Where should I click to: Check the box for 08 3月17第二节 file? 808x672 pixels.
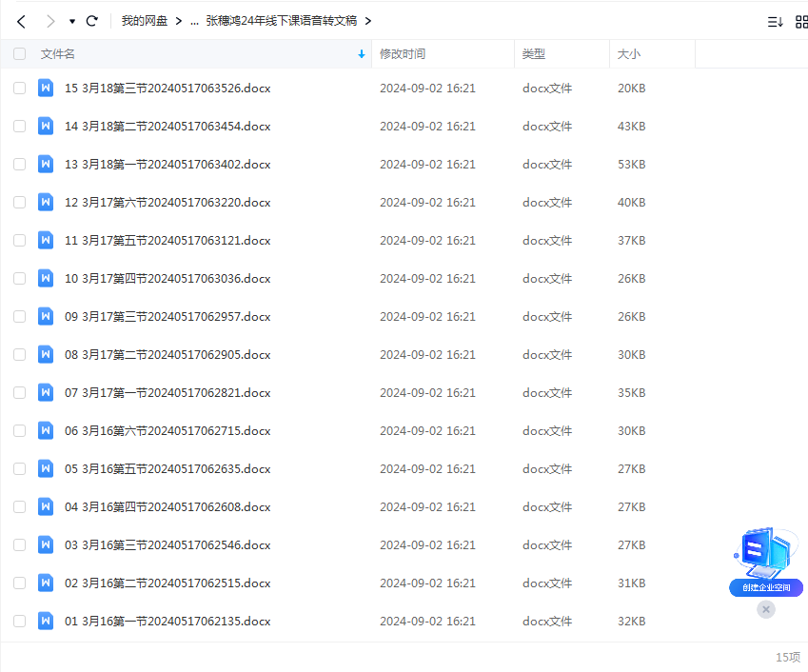click(20, 354)
